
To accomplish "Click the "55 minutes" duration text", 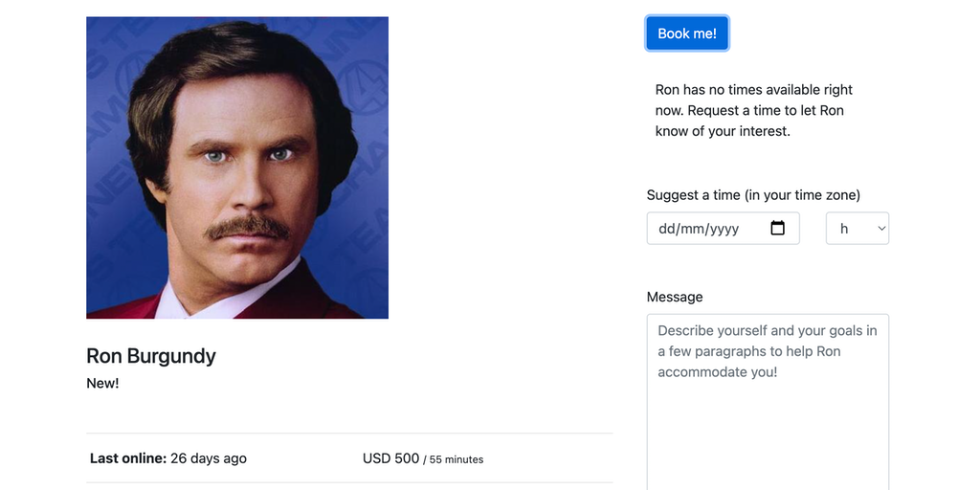I will pyautogui.click(x=457, y=459).
